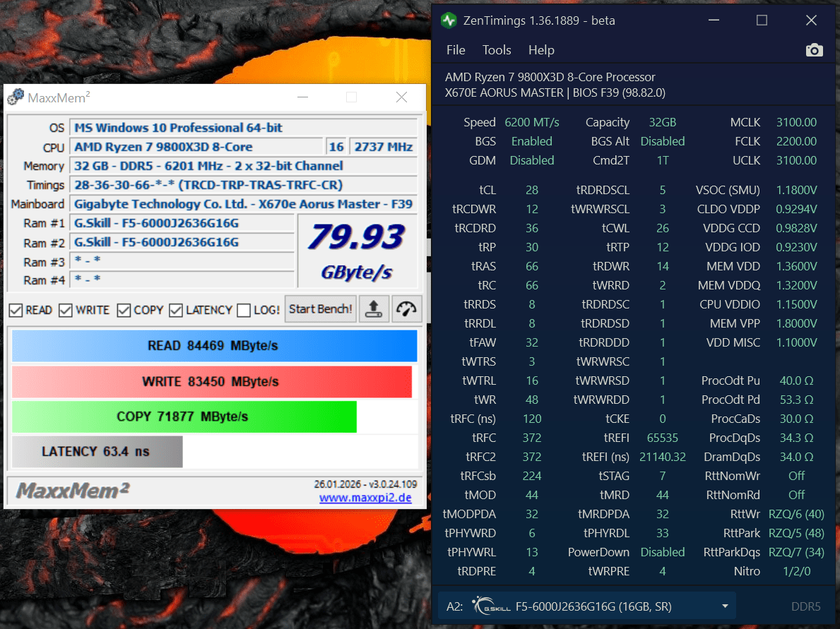Screen dimensions: 840x629
Task: Click the Ram #1 G.Skill field
Action: (182, 223)
